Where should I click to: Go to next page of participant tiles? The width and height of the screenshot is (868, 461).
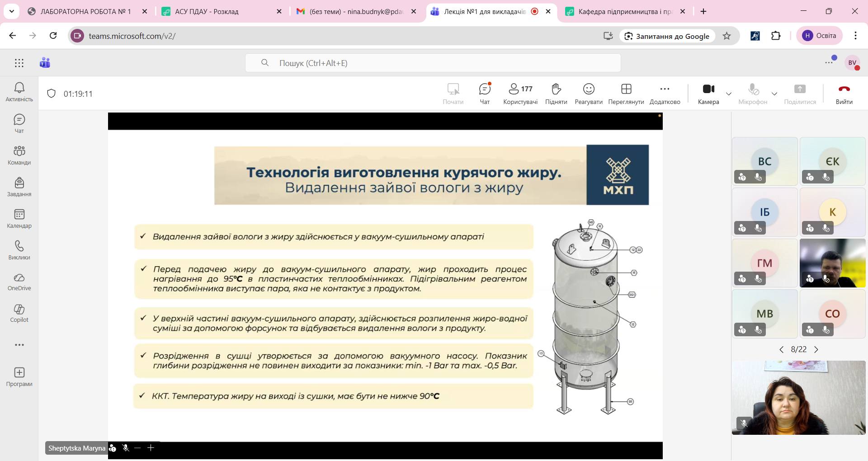[x=816, y=349]
